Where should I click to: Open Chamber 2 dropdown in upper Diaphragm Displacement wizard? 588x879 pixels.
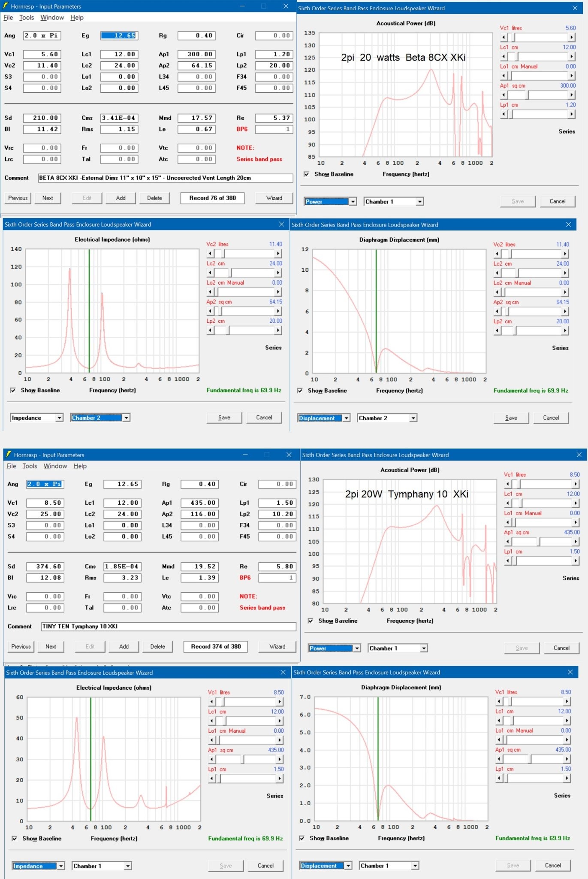[x=413, y=418]
